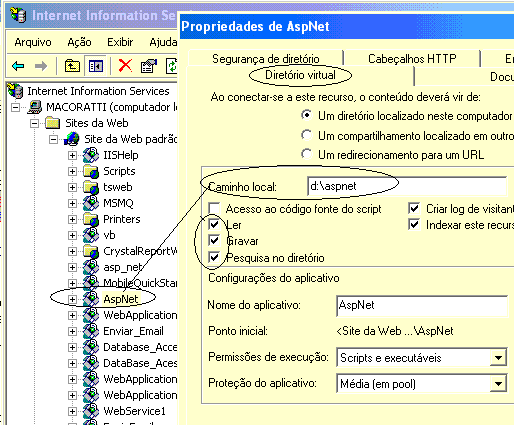Select the MSMQ tree item label
514x425 pixels.
pyautogui.click(x=118, y=203)
